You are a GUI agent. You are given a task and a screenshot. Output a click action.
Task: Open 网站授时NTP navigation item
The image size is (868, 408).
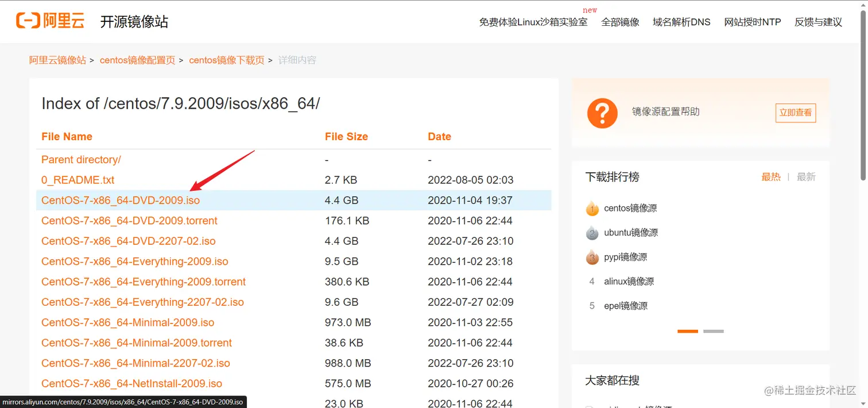(x=753, y=22)
